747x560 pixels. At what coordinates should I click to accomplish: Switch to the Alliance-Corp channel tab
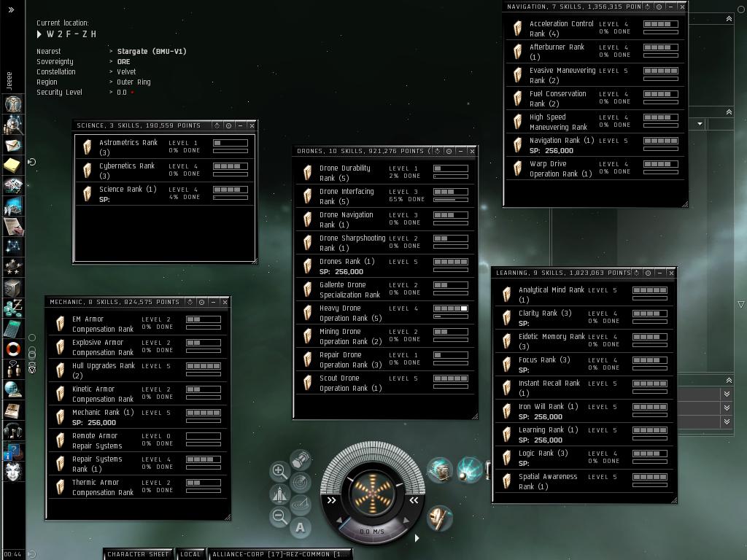(x=279, y=554)
